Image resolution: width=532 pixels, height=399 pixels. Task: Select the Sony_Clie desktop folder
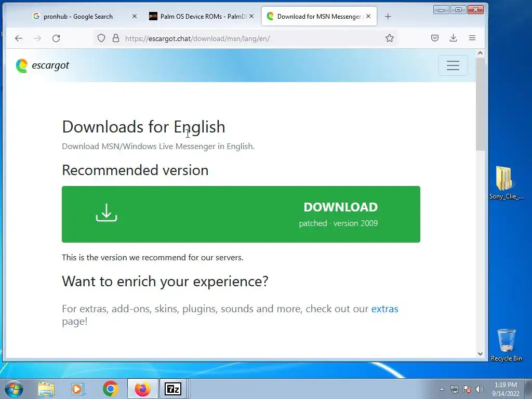point(506,182)
